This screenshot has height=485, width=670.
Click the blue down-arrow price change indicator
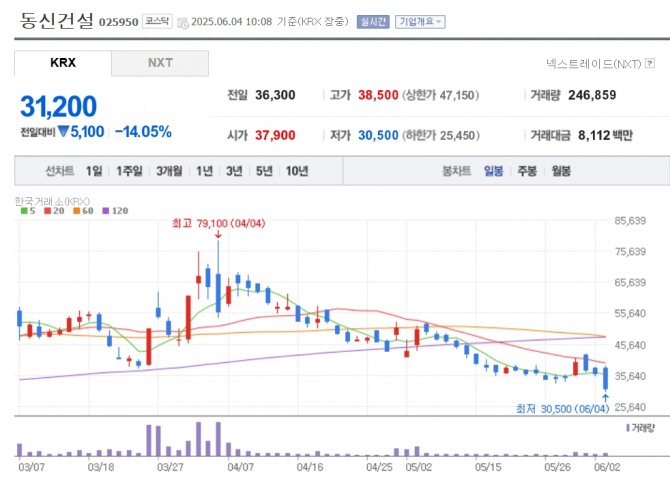tap(62, 131)
